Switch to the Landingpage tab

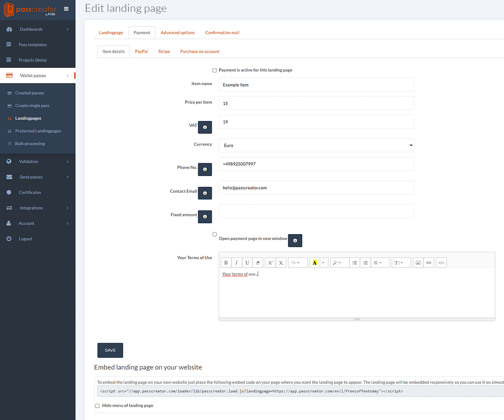(x=111, y=33)
